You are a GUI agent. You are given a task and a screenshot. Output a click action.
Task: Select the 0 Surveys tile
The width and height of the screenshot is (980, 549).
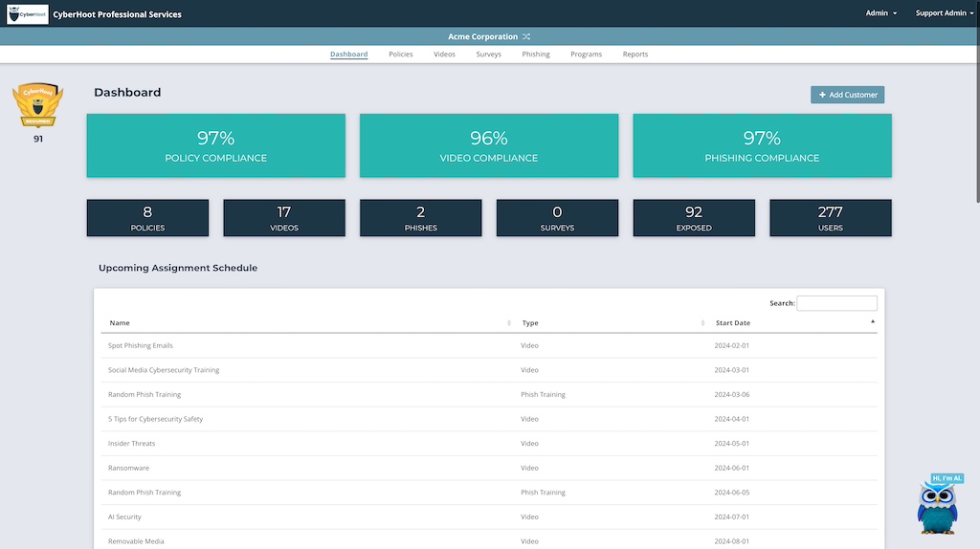558,218
